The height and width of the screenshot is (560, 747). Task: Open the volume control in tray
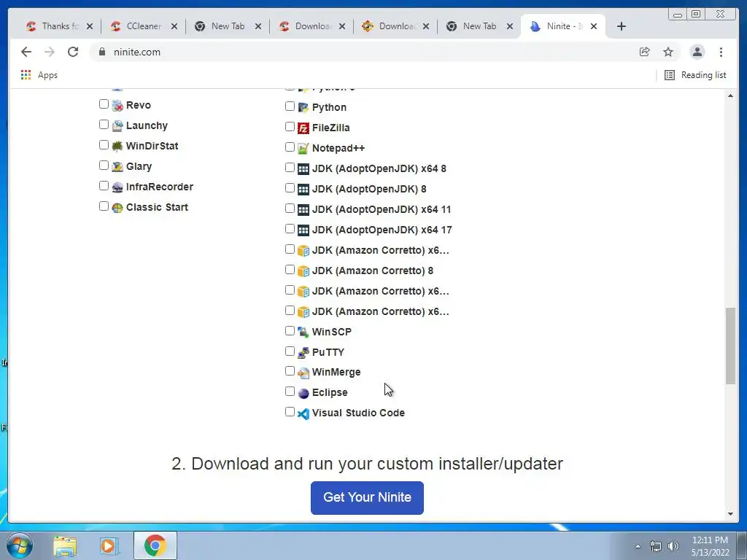[x=673, y=546]
